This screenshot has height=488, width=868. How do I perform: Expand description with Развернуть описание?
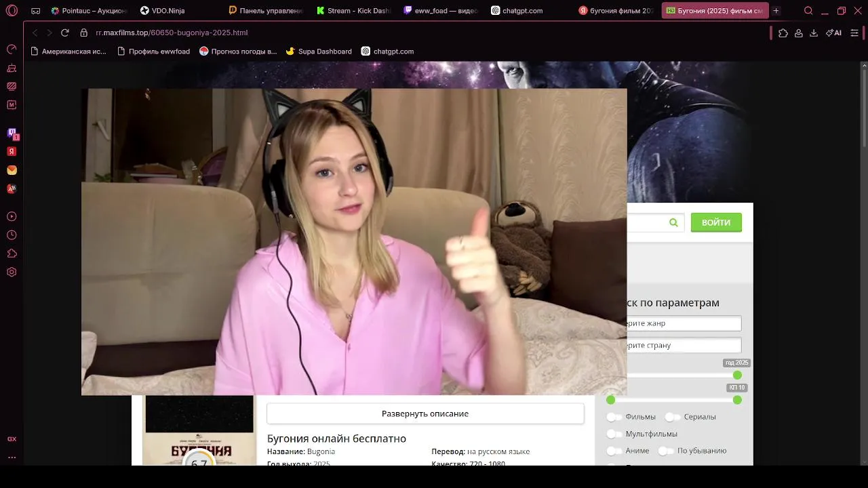pos(425,413)
